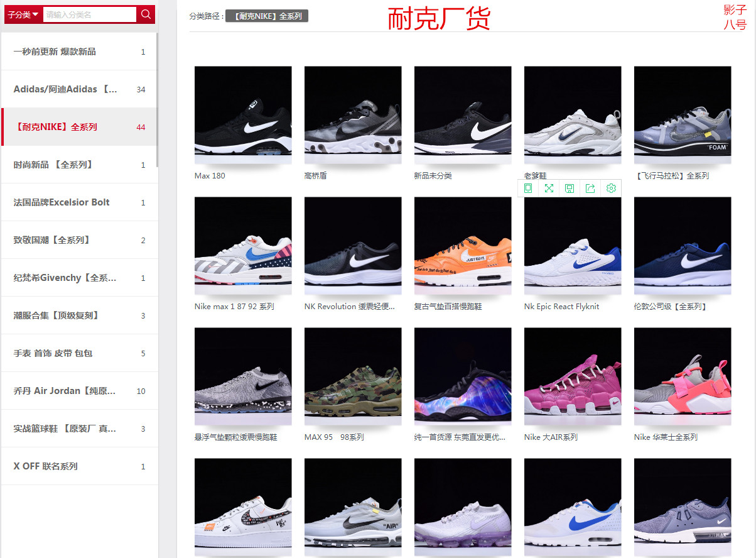Open the camo MAX 95 98 thumbnail
756x558 pixels.
tap(353, 376)
